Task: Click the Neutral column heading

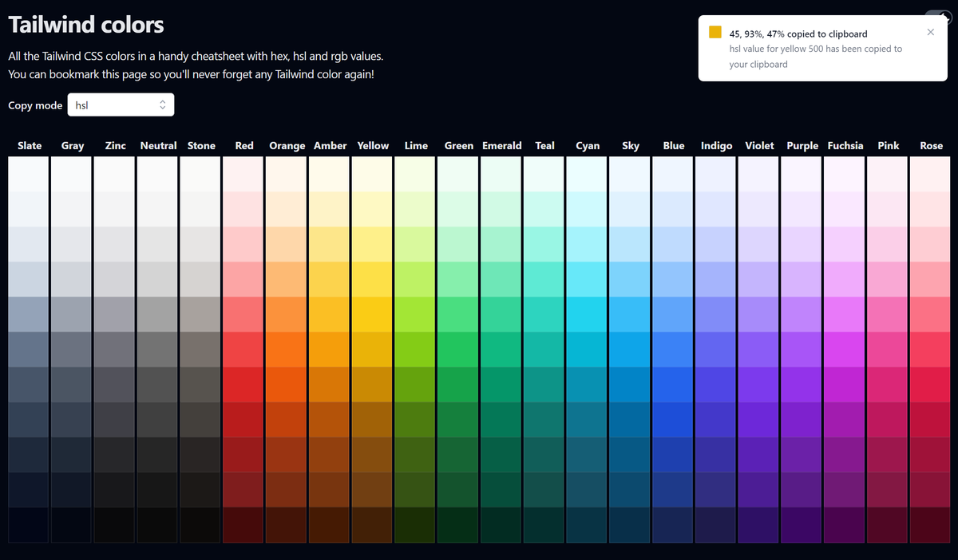Action: tap(158, 146)
